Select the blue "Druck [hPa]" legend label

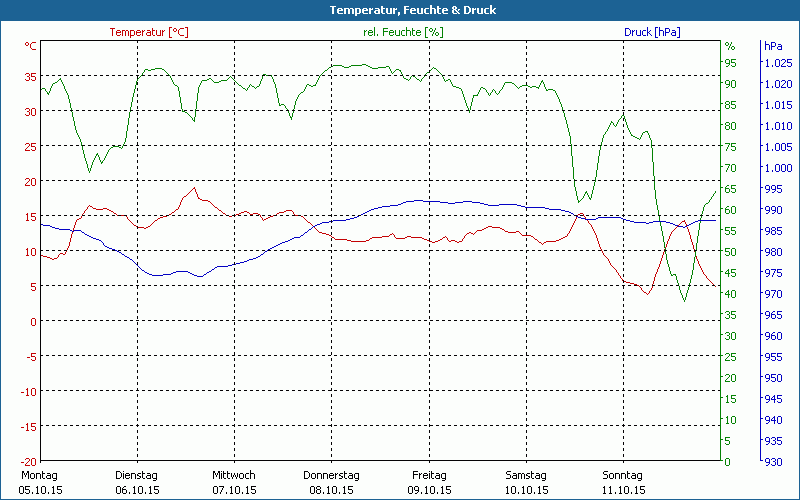pyautogui.click(x=652, y=32)
